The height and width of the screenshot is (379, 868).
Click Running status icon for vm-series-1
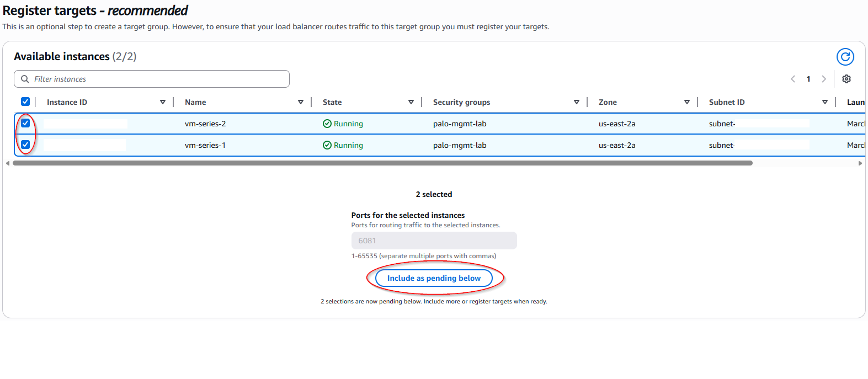pos(327,145)
